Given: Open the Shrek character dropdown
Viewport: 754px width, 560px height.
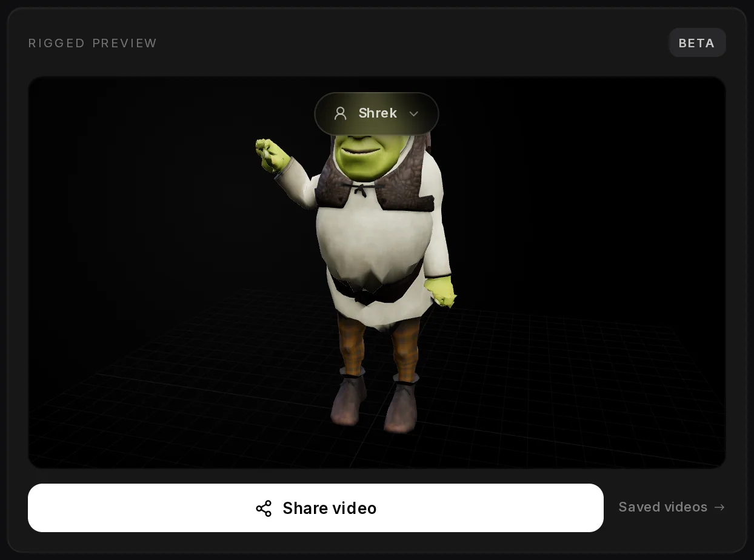Looking at the screenshot, I should (376, 113).
